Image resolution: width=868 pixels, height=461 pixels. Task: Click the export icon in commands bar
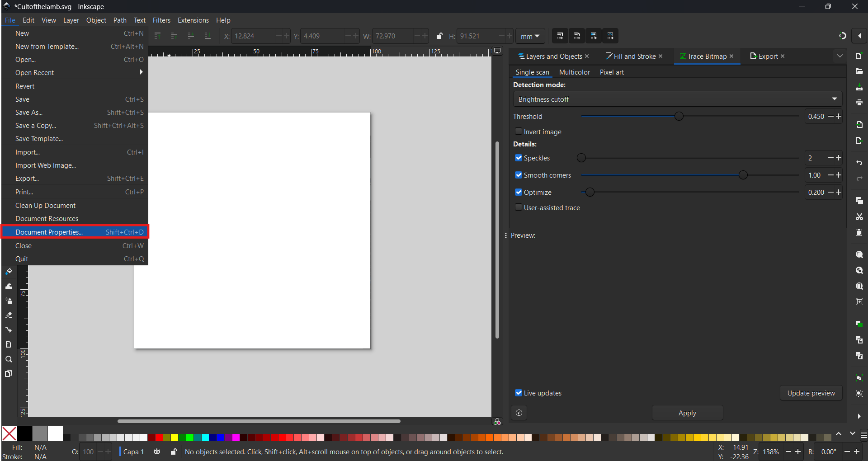pos(859,141)
